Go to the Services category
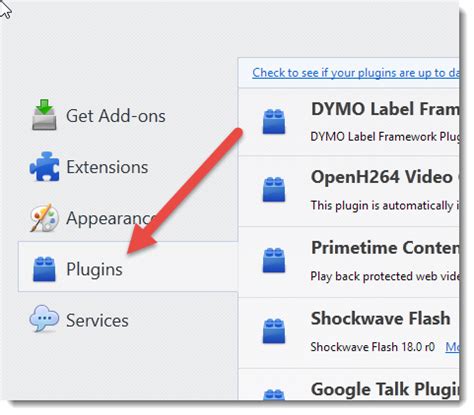The image size is (474, 415). pyautogui.click(x=97, y=320)
